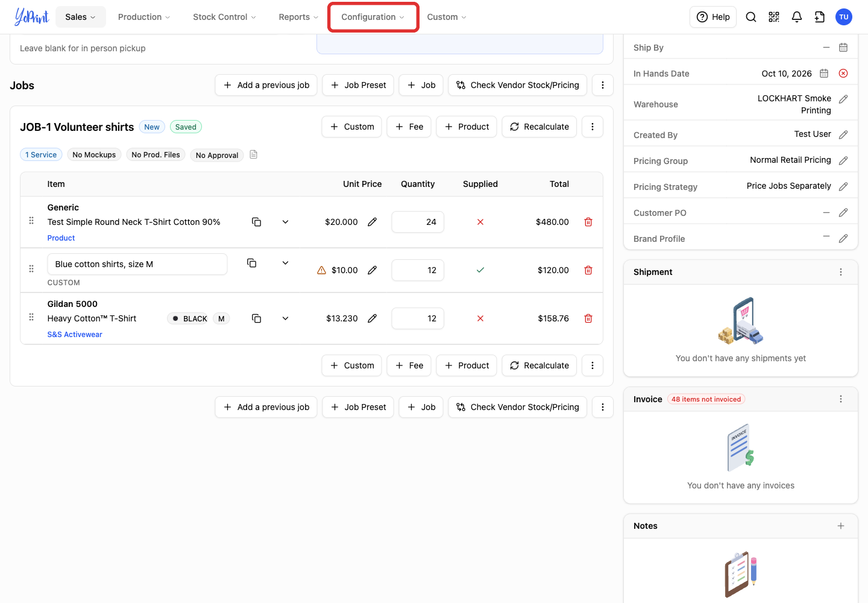Open the bottom Jobs three-dot menu

pyautogui.click(x=603, y=407)
